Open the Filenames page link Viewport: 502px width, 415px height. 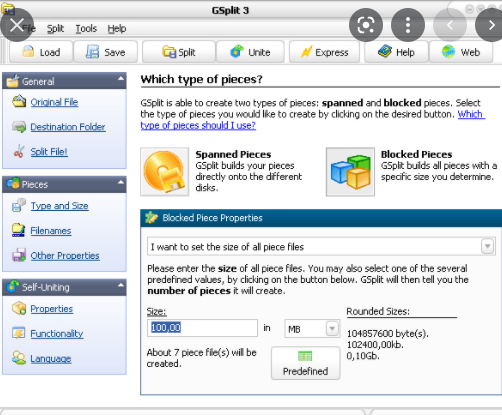coord(51,231)
